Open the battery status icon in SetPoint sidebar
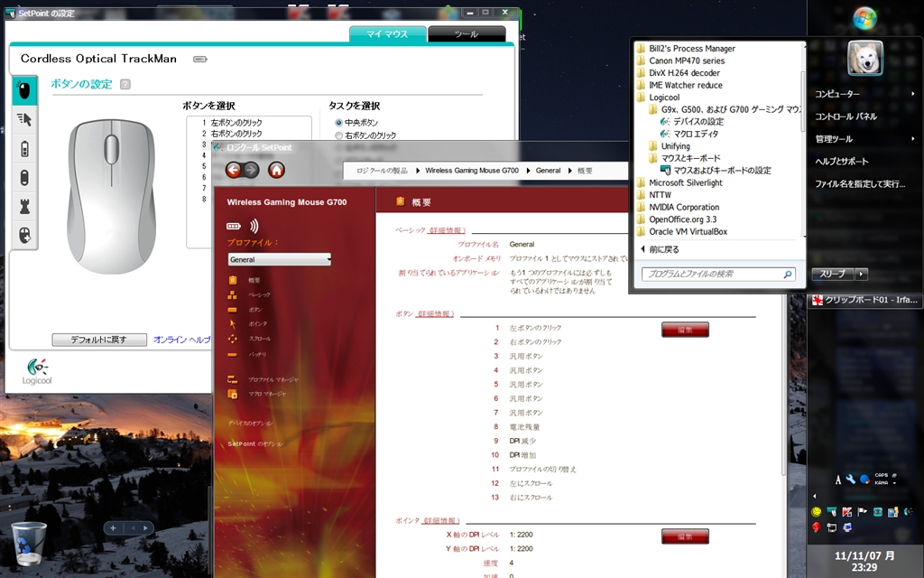The image size is (924, 578). coord(24,149)
